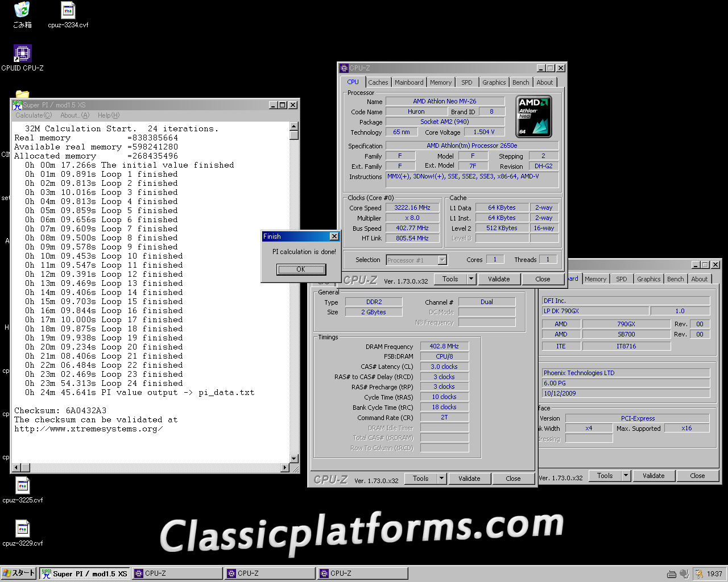728x582 pixels.
Task: Click the taskbar clock showing 19:37
Action: (x=714, y=574)
